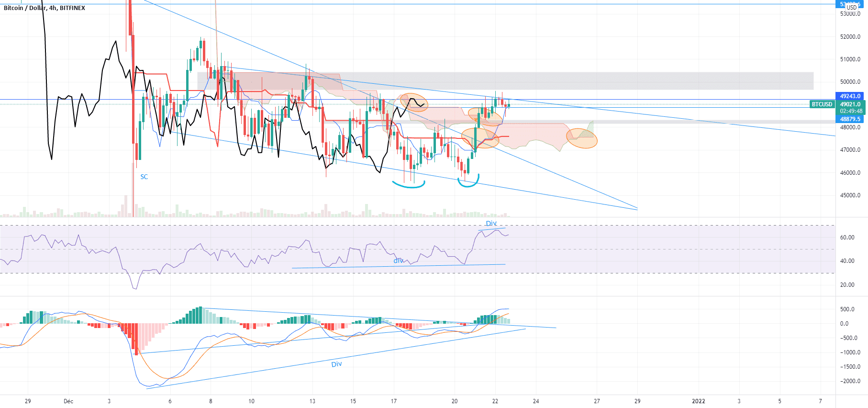Image resolution: width=868 pixels, height=408 pixels.
Task: Click the MACD -2000.0 scale label
Action: click(x=850, y=381)
